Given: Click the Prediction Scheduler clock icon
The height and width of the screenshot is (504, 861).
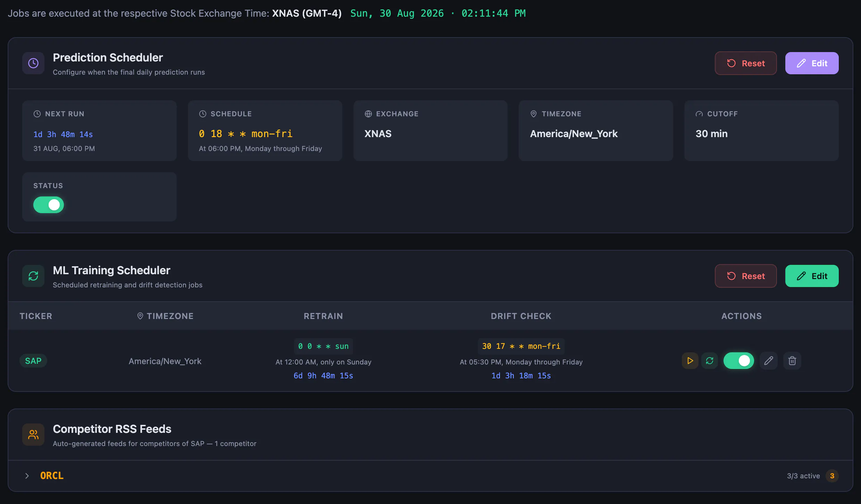Looking at the screenshot, I should pos(33,63).
